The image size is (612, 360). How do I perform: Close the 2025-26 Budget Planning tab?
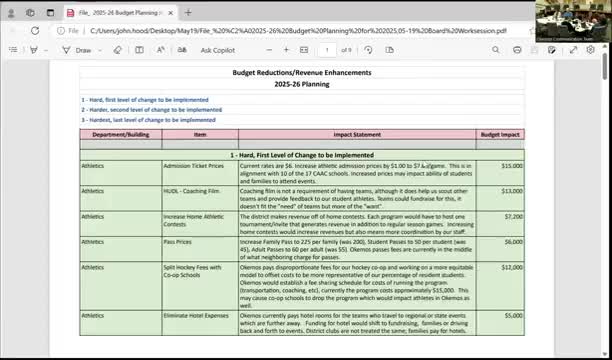pyautogui.click(x=171, y=13)
